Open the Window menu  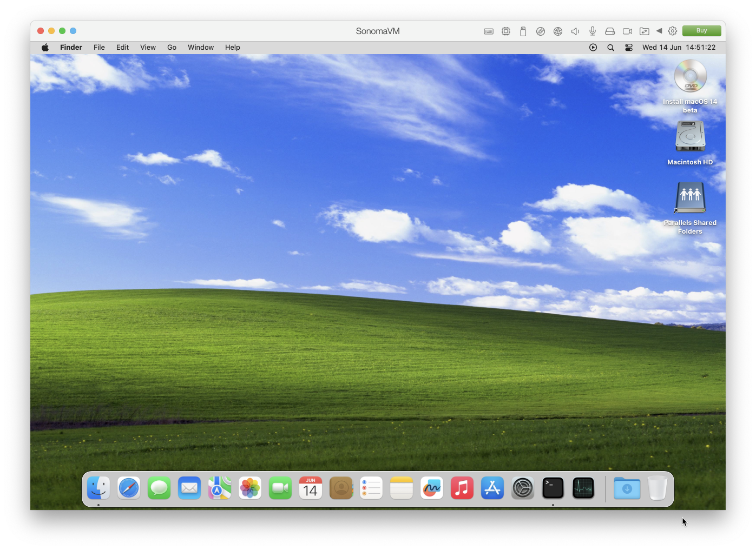[x=201, y=48]
